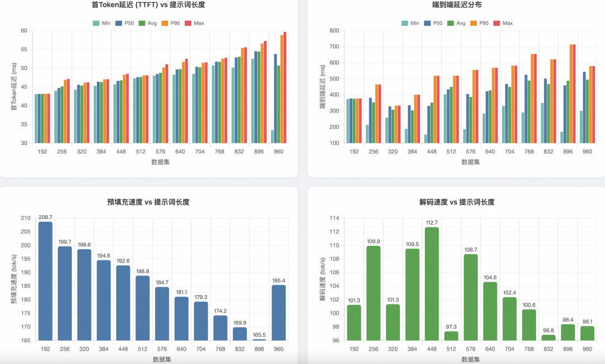605x364 pixels.
Task: Select the 256 bar in 预填充速度 chart
Action: 65,293
